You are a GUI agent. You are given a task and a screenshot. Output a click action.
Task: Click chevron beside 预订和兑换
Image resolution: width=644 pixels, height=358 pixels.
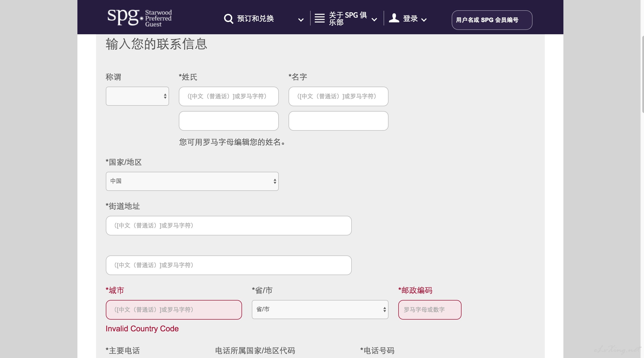point(301,20)
